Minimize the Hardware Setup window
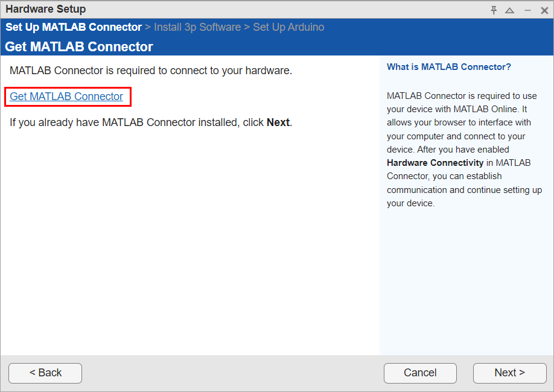The image size is (554, 392). 527,10
